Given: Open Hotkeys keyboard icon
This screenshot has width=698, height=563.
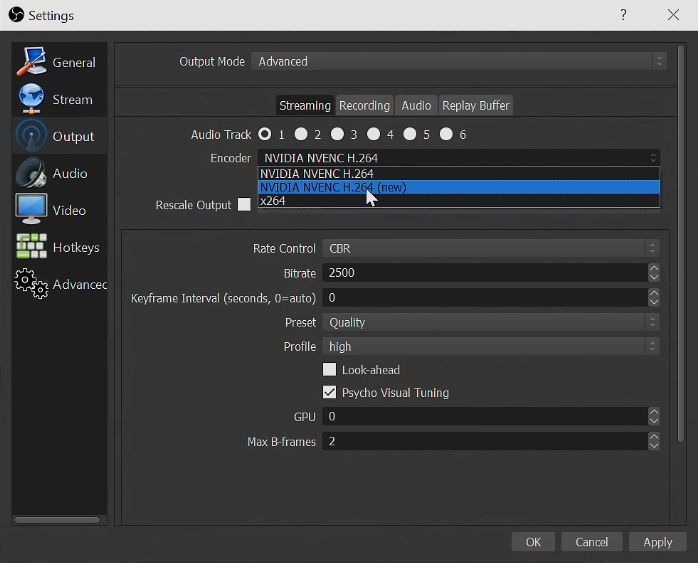Looking at the screenshot, I should (x=31, y=246).
